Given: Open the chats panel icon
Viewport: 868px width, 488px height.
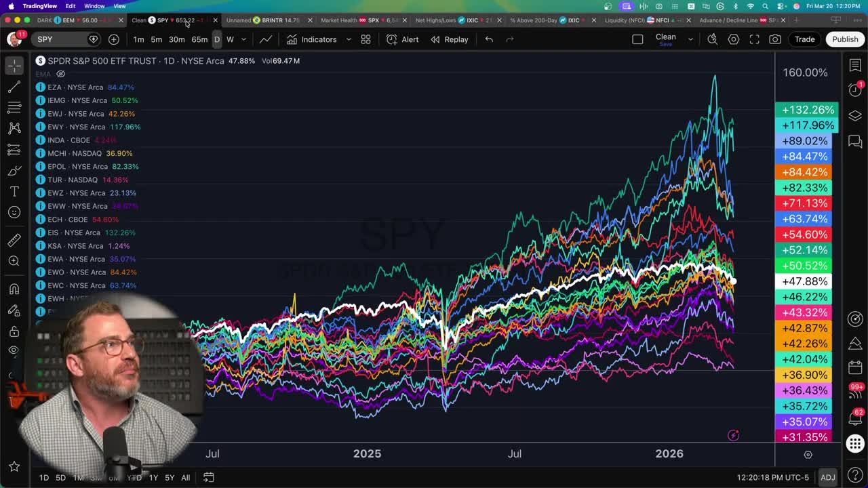Looking at the screenshot, I should pyautogui.click(x=855, y=141).
